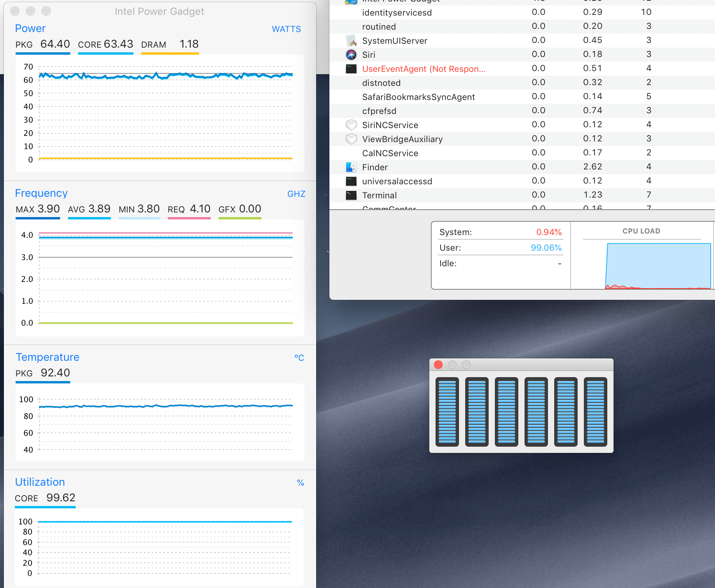Click the Power section header in Intel Power Gadget
The image size is (715, 588).
(x=30, y=28)
